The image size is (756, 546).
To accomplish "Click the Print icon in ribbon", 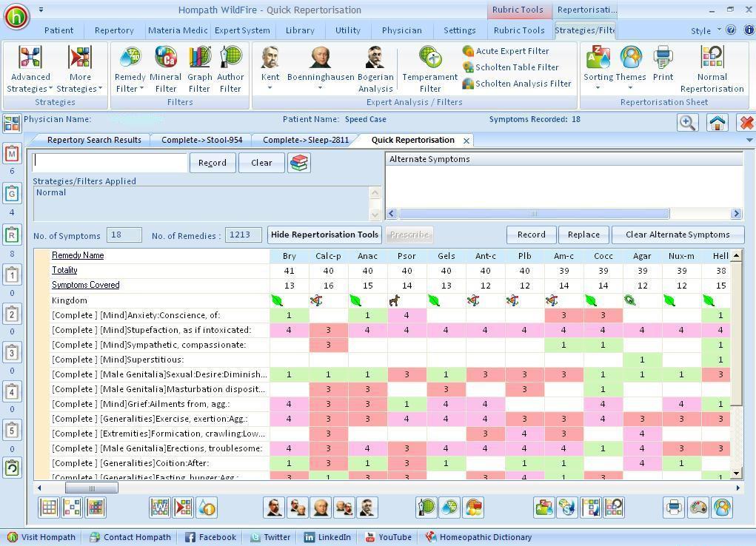I will coord(663,58).
